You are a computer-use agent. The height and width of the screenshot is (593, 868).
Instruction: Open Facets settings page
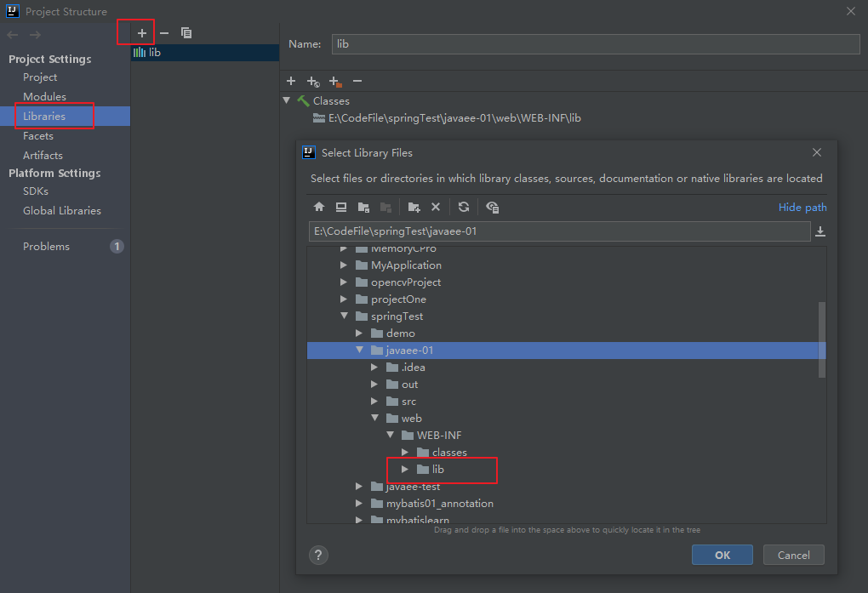pos(37,136)
